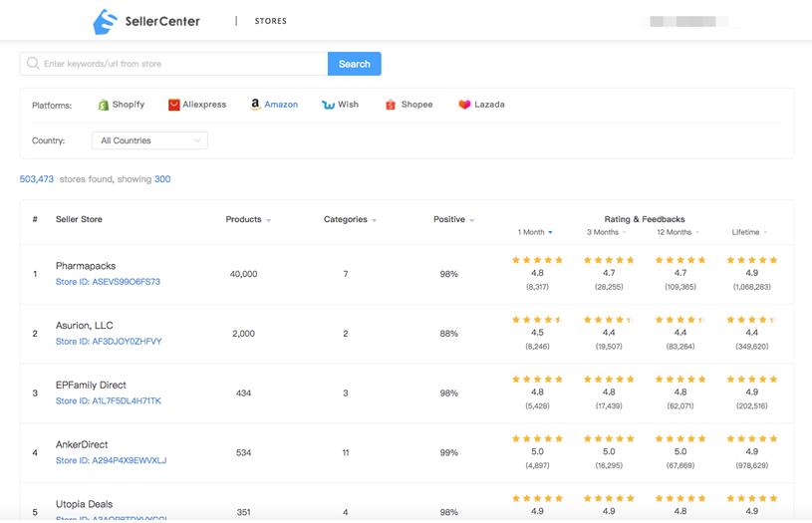Sort by 1 Month rating

[535, 232]
